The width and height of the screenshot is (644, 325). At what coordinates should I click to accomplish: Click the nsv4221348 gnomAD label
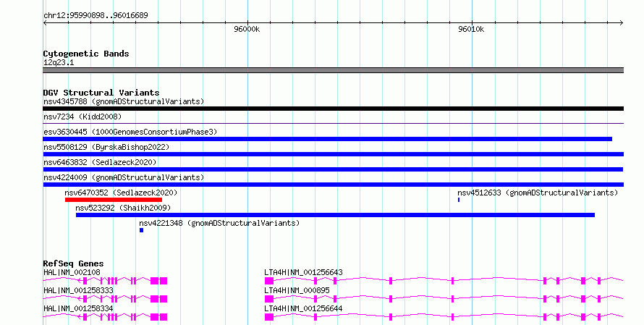[x=219, y=223]
